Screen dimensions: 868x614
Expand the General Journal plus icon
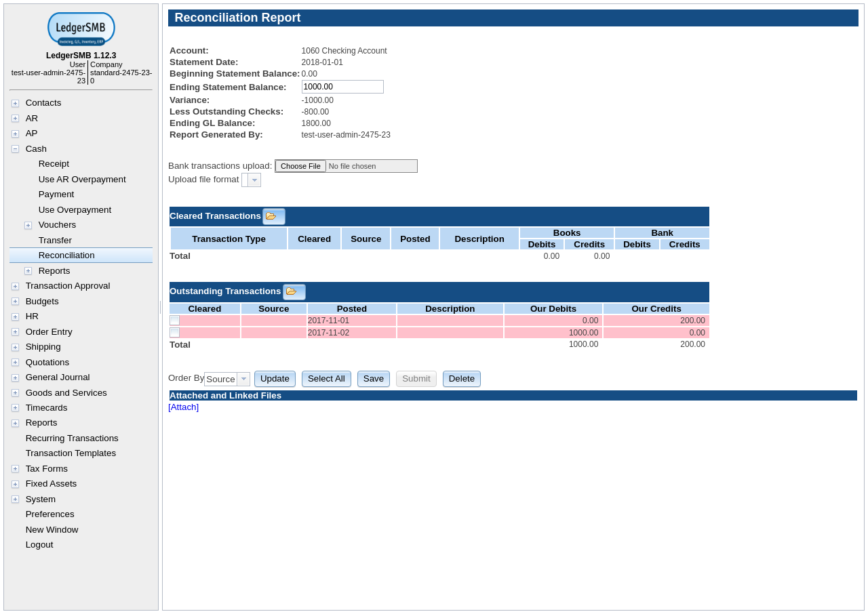[15, 377]
